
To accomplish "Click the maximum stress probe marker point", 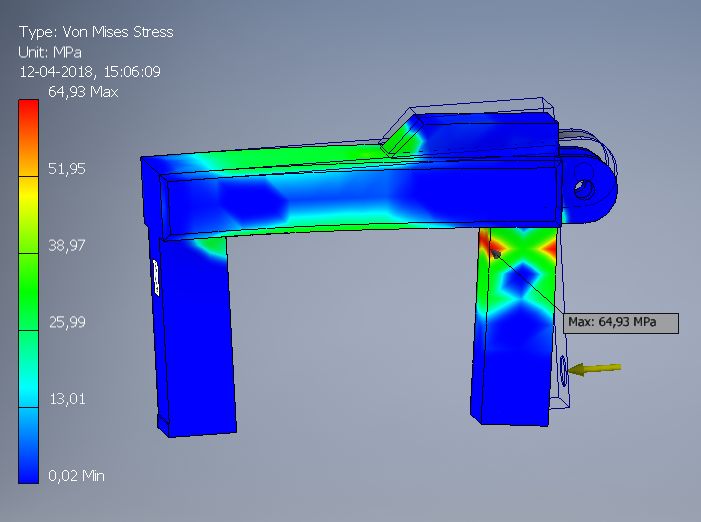I will 496,254.
